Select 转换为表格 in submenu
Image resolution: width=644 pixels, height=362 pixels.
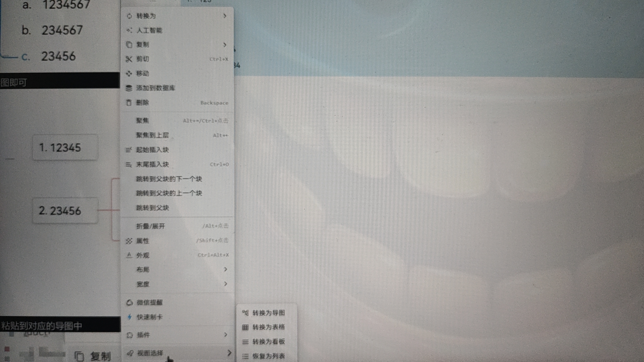point(268,327)
